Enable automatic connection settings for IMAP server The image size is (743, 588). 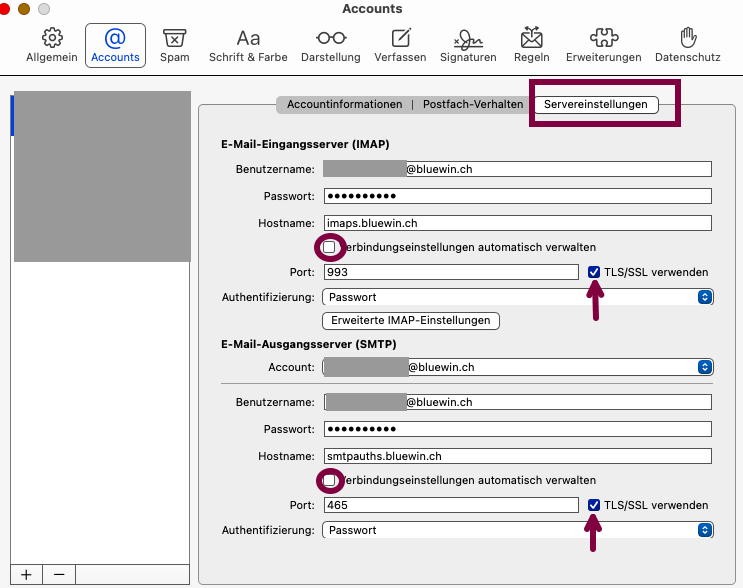pyautogui.click(x=329, y=247)
